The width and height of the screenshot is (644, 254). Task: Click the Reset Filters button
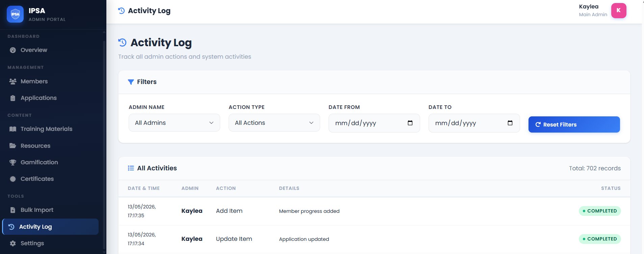click(574, 124)
